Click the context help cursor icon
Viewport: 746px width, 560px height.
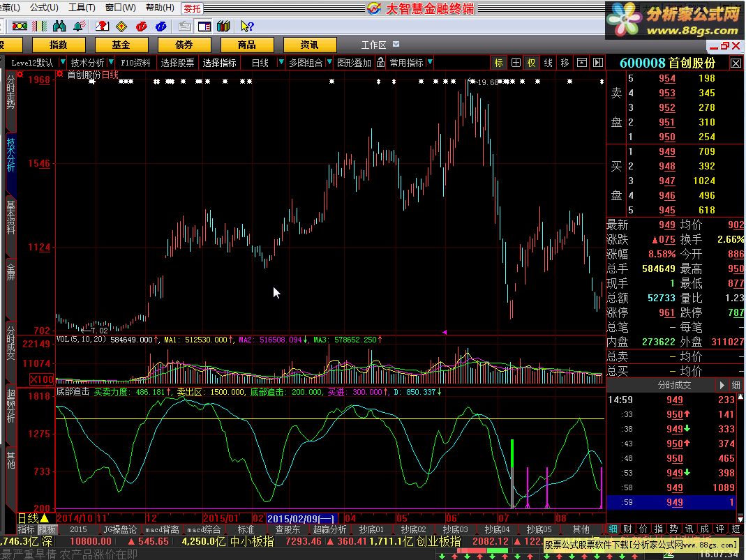point(247,26)
